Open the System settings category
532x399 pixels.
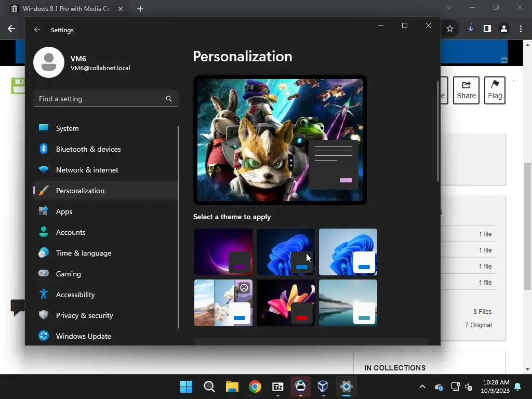click(105, 128)
